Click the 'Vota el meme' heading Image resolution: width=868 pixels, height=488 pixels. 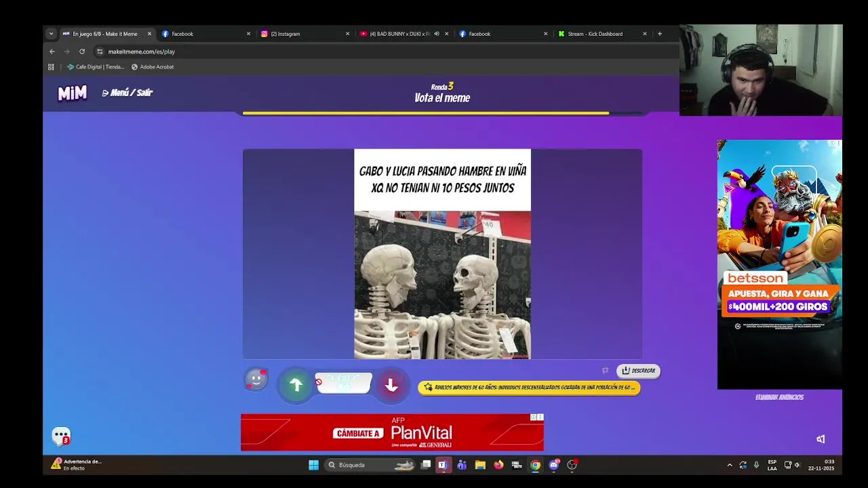pos(442,98)
